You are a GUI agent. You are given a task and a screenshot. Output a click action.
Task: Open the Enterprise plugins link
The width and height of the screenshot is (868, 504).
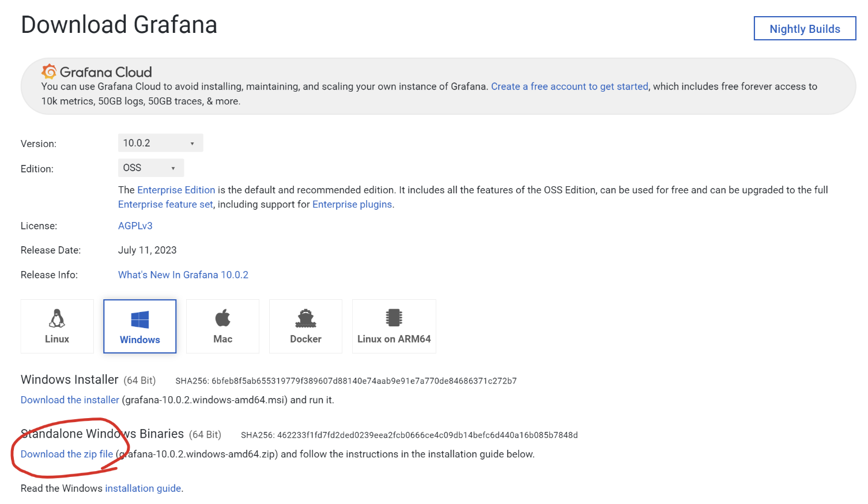pyautogui.click(x=352, y=204)
